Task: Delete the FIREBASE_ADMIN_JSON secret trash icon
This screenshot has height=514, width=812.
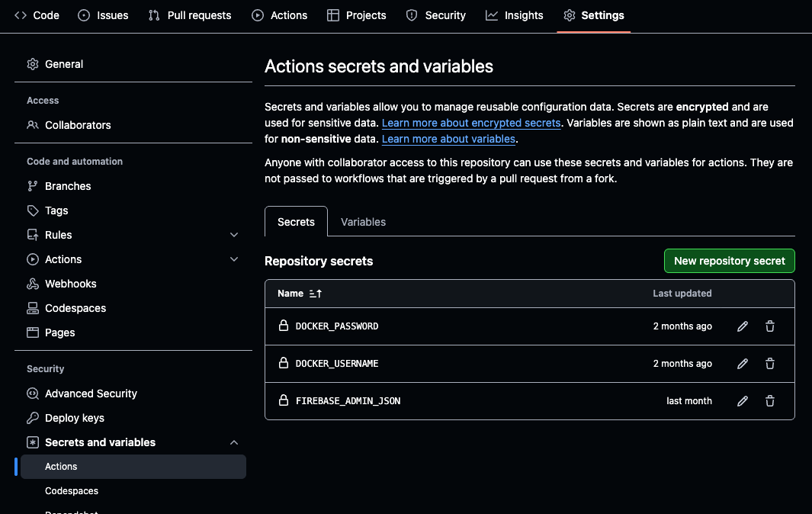Action: click(770, 401)
